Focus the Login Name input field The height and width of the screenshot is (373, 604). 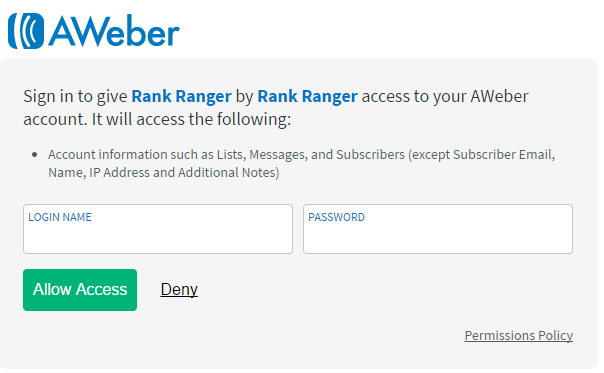(158, 229)
